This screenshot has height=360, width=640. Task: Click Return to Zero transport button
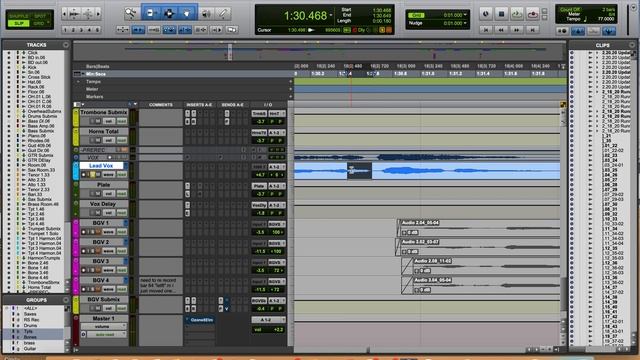point(486,30)
